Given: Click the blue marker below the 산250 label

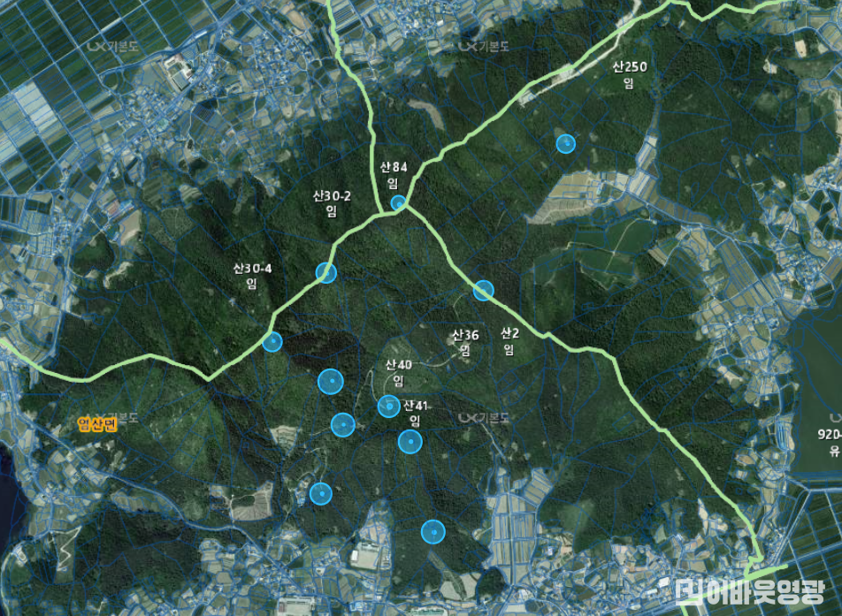Looking at the screenshot, I should click(x=565, y=143).
